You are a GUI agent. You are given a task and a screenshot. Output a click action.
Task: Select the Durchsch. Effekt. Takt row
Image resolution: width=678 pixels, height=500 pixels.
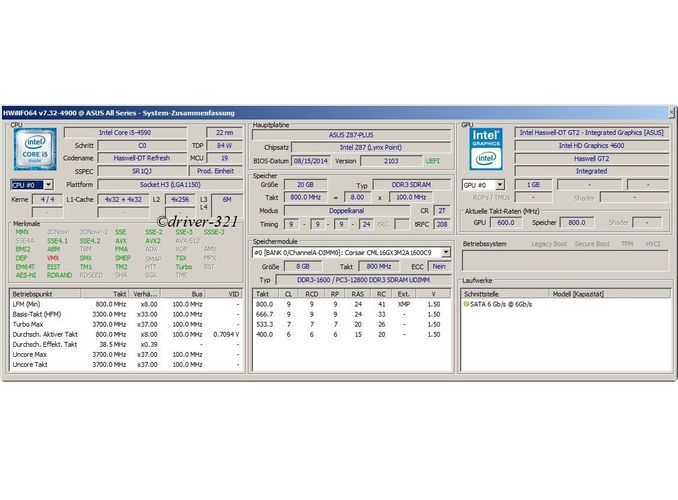126,344
